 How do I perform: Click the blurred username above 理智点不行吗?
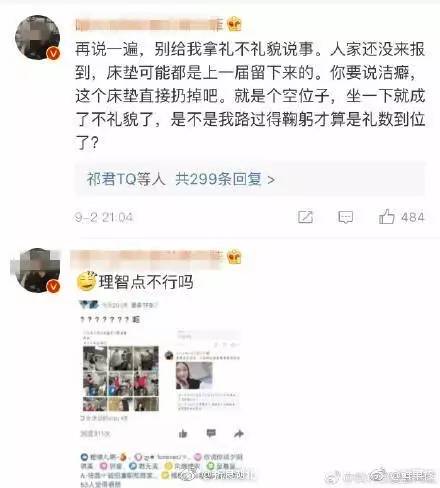pyautogui.click(x=147, y=257)
